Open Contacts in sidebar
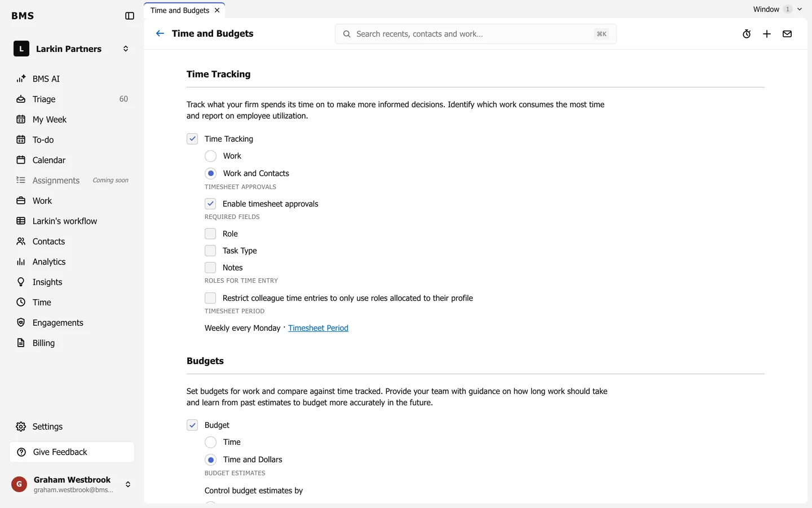 click(x=72, y=241)
